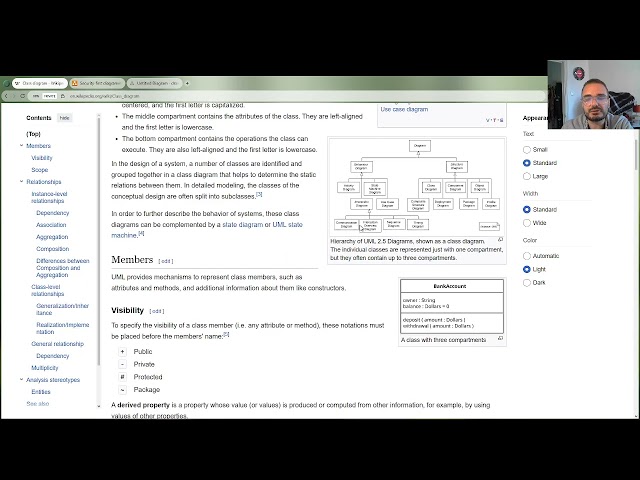Select Wide page width

tap(527, 223)
